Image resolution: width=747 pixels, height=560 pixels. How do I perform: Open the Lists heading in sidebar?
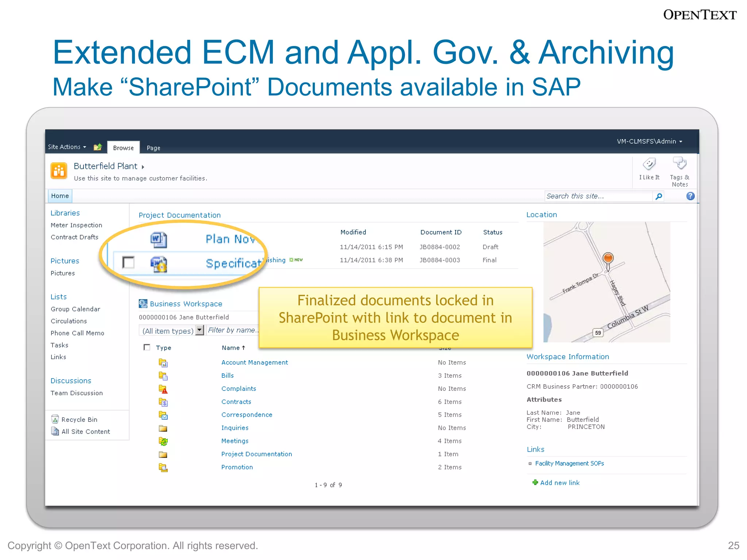(x=58, y=297)
